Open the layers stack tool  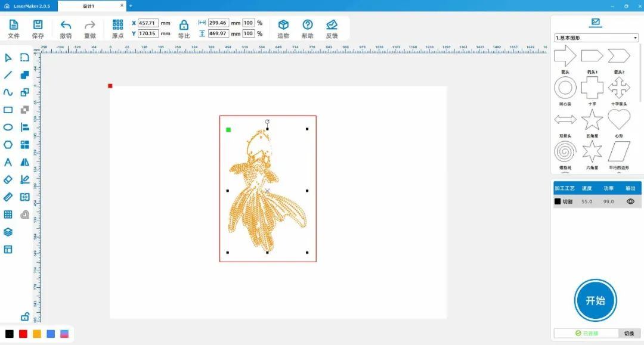(8, 232)
